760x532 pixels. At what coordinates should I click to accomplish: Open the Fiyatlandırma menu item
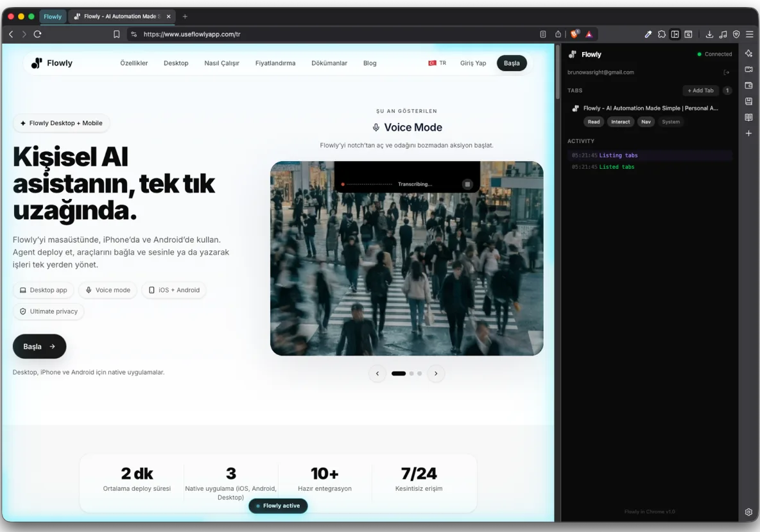pyautogui.click(x=275, y=63)
